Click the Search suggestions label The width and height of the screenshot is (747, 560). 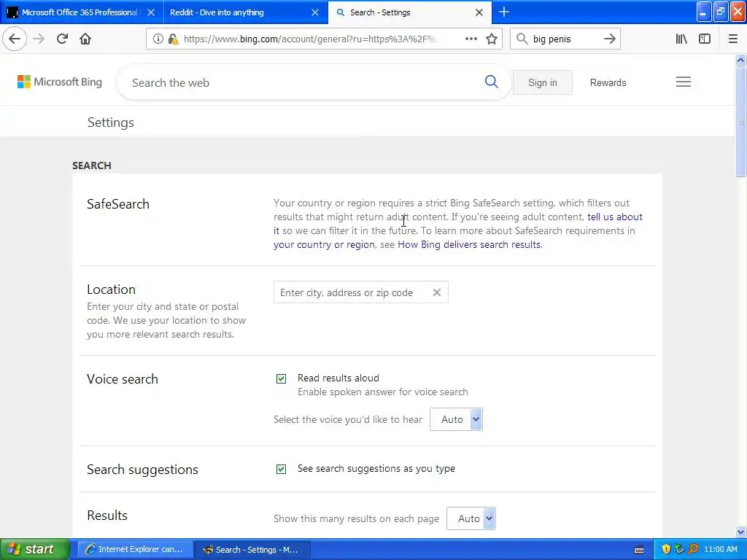click(142, 470)
